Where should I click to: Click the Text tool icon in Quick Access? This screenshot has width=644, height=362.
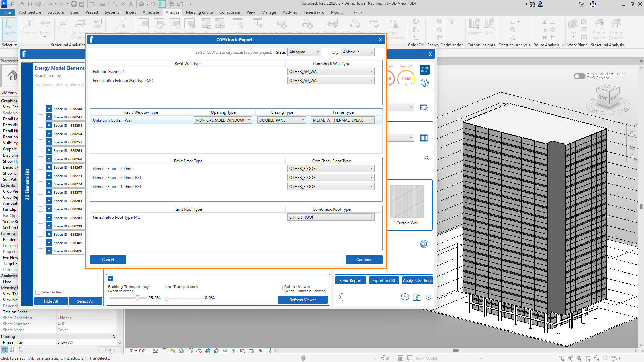click(x=131, y=4)
